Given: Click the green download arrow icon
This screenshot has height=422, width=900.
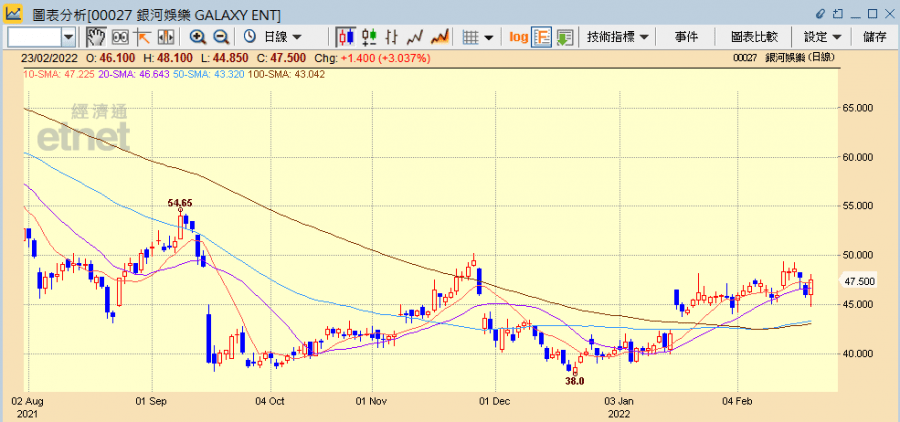Looking at the screenshot, I should click(x=565, y=37).
